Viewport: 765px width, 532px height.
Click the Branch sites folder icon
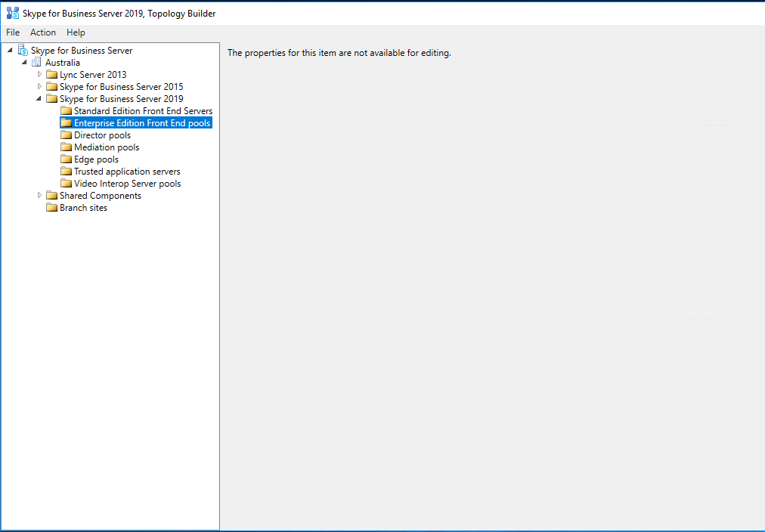[51, 208]
